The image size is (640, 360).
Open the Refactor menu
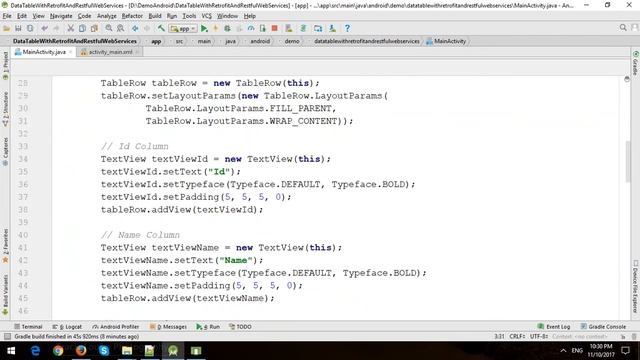click(132, 16)
